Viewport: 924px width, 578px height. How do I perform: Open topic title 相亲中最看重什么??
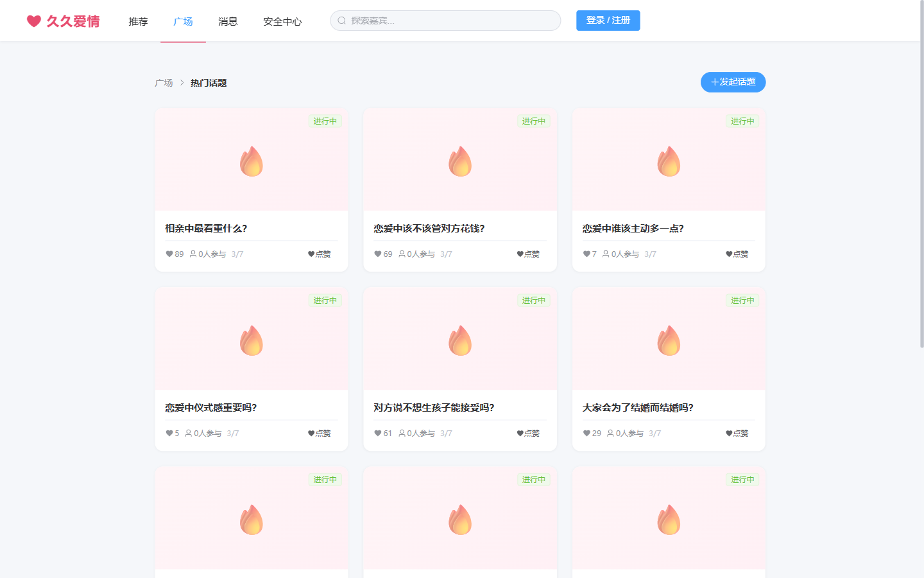tap(206, 229)
